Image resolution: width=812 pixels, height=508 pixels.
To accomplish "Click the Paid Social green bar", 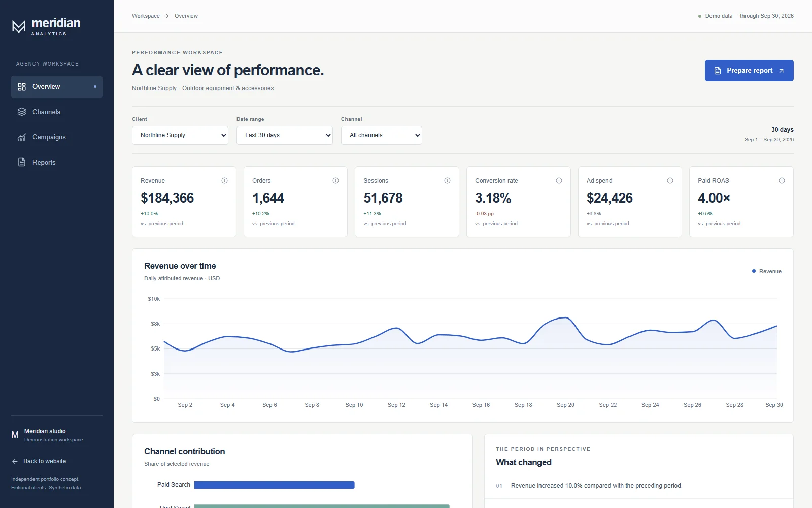I will [x=322, y=506].
